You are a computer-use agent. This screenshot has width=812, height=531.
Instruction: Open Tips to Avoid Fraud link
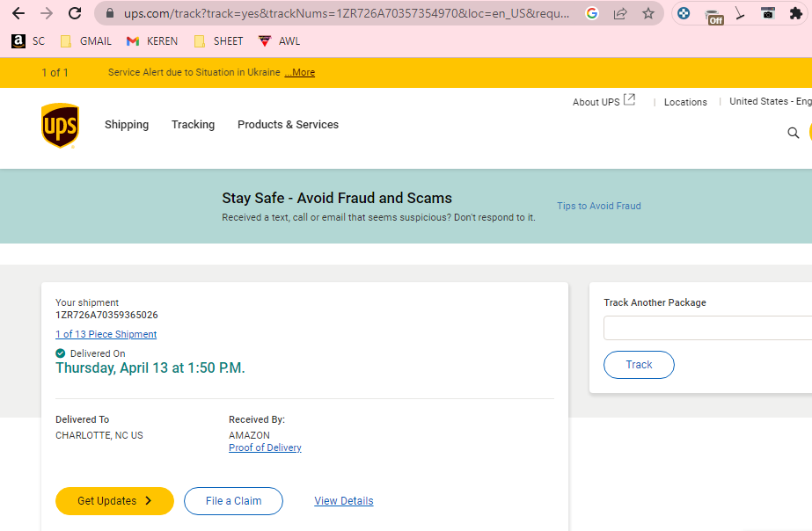[599, 206]
